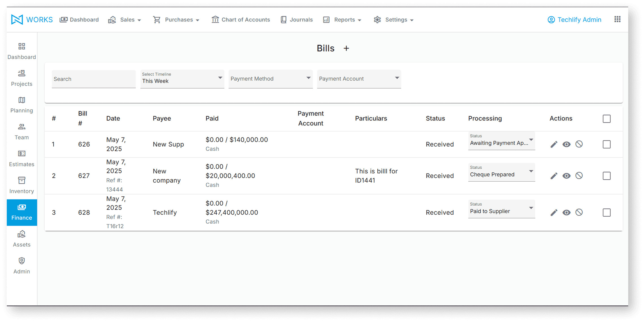Open the Payment Method dropdown
The image size is (644, 322).
click(x=271, y=79)
